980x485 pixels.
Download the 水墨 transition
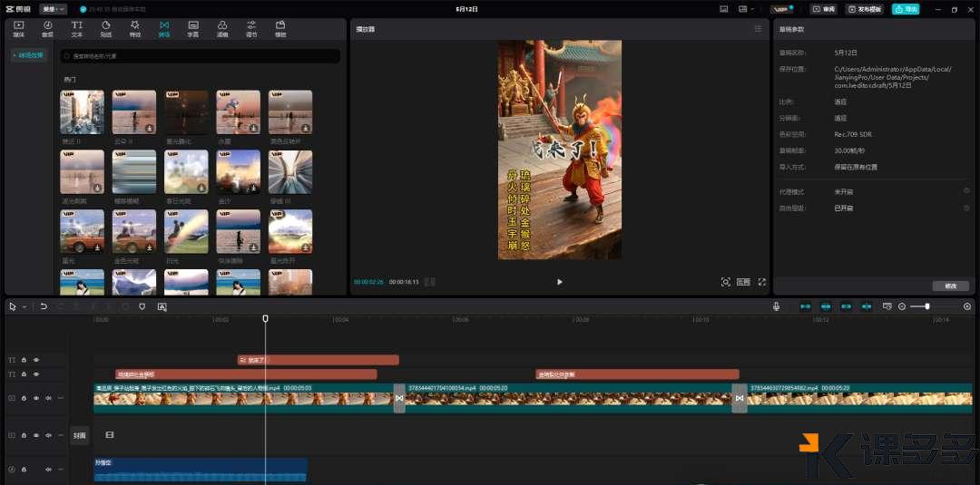click(254, 129)
